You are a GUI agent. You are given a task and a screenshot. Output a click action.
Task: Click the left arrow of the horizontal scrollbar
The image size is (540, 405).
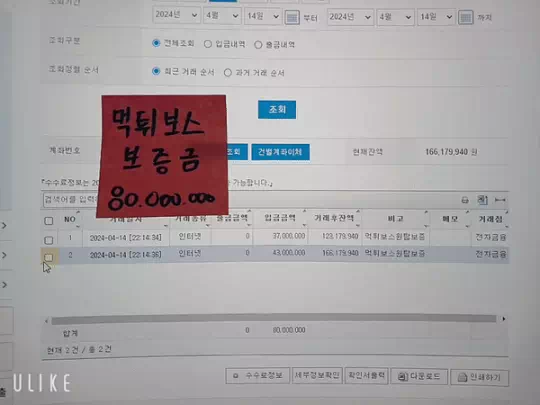click(46, 321)
